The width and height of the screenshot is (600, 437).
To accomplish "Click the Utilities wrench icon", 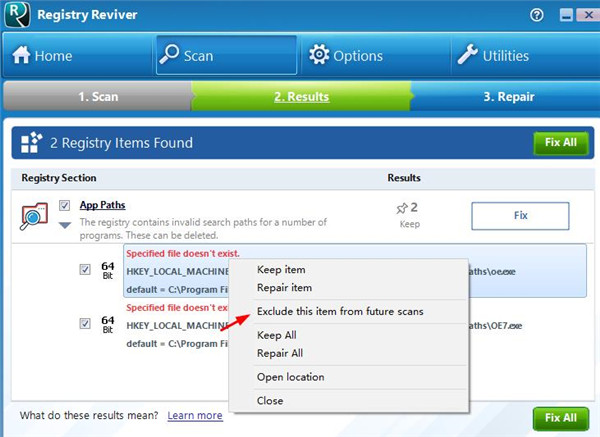I will point(467,54).
